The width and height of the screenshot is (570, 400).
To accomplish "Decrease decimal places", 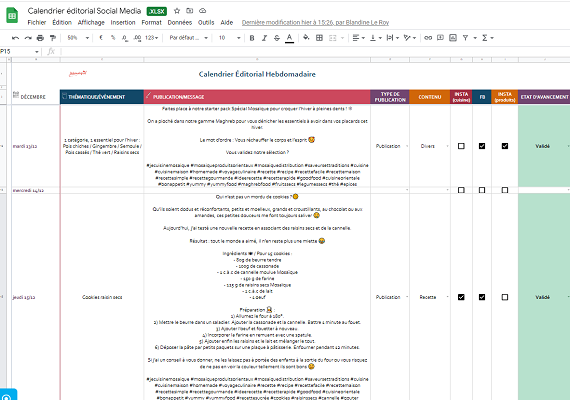I will pos(125,38).
